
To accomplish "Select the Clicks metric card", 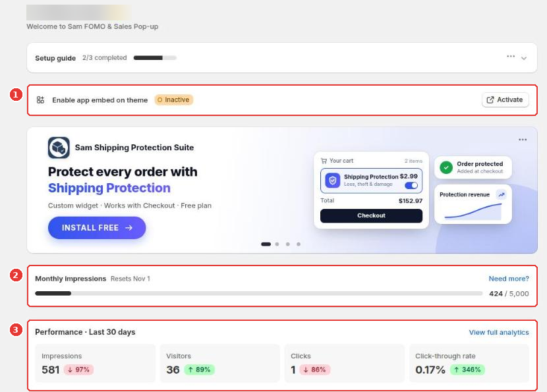I will 344,363.
